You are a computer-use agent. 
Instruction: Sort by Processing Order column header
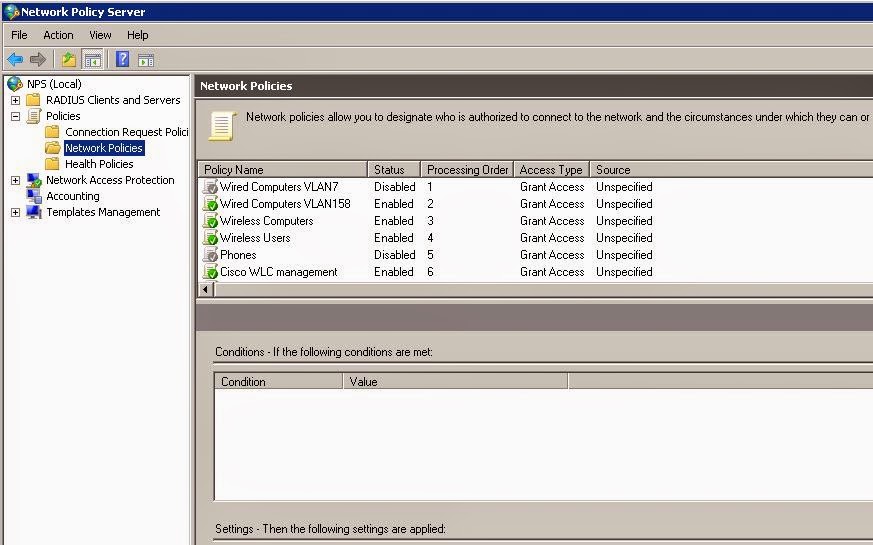(x=467, y=170)
